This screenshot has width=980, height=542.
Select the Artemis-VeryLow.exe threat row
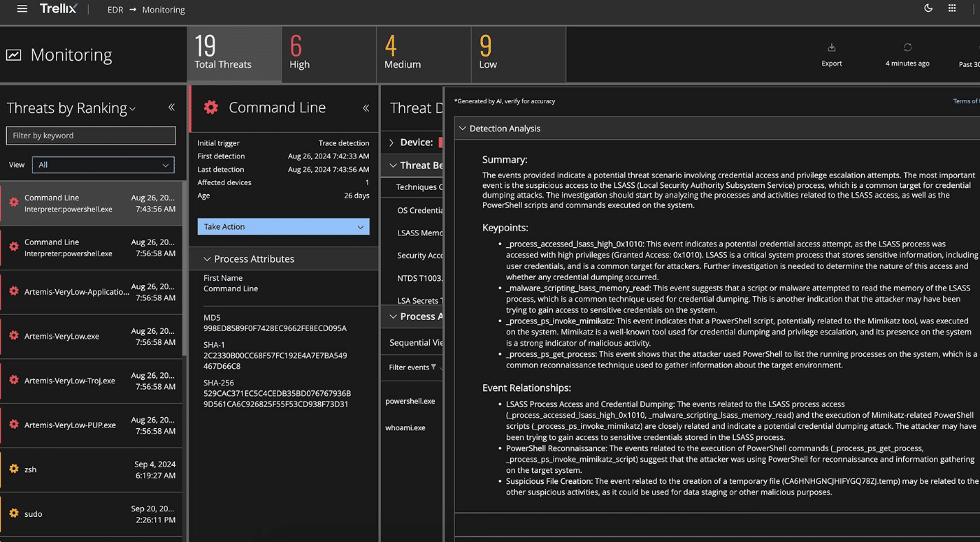click(x=92, y=337)
